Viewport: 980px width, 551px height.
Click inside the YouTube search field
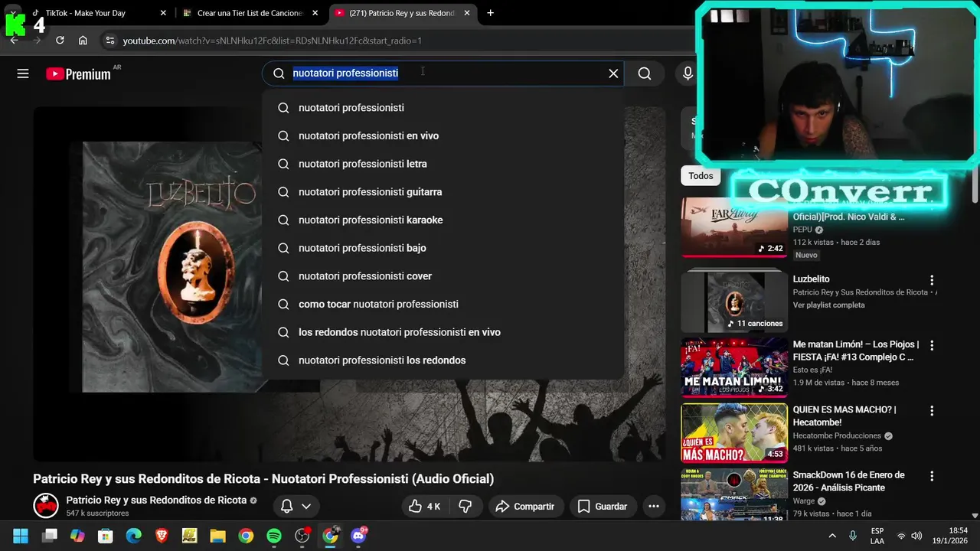[x=443, y=73]
